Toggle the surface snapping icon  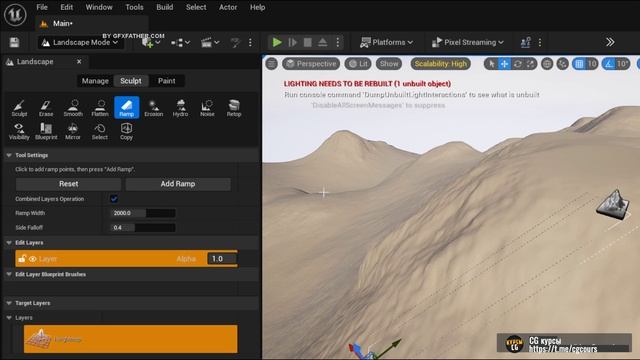coord(562,64)
